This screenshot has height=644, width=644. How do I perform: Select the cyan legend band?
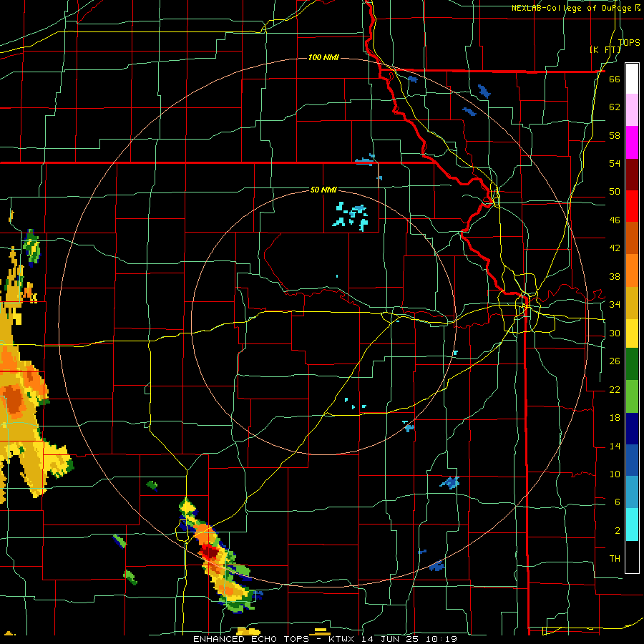[632, 525]
